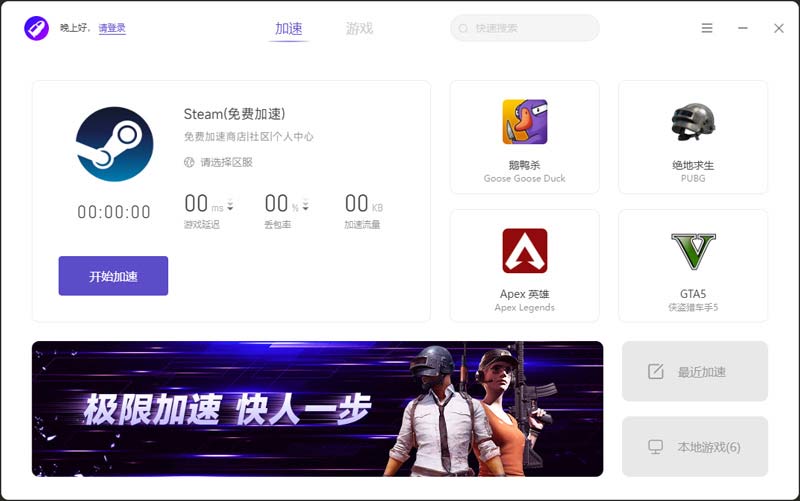Click the edit icon in 最近加速
The width and height of the screenshot is (800, 501).
[x=656, y=371]
